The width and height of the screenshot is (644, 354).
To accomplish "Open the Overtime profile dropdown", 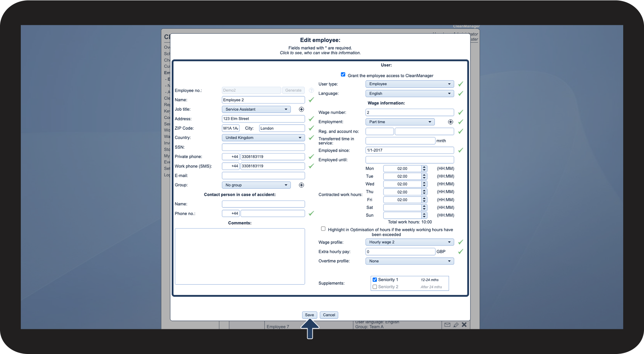I will (x=410, y=261).
